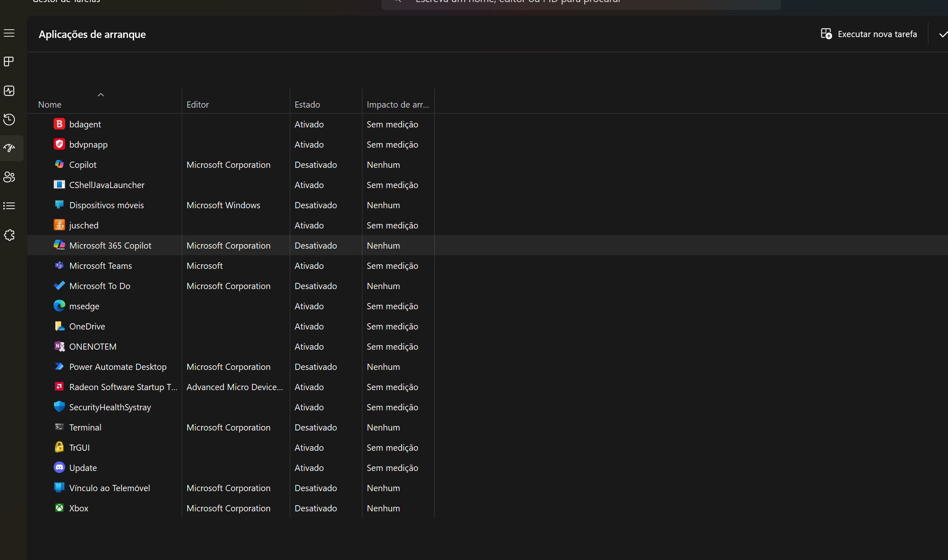
Task: Click the Terminal app icon
Action: (59, 427)
